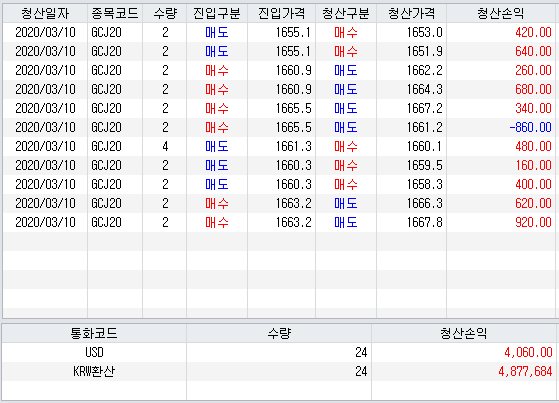Click the 청산일자 column header

pos(45,14)
